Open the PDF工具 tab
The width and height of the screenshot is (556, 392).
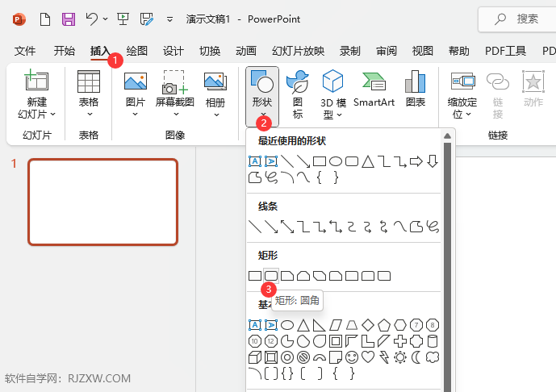click(506, 51)
